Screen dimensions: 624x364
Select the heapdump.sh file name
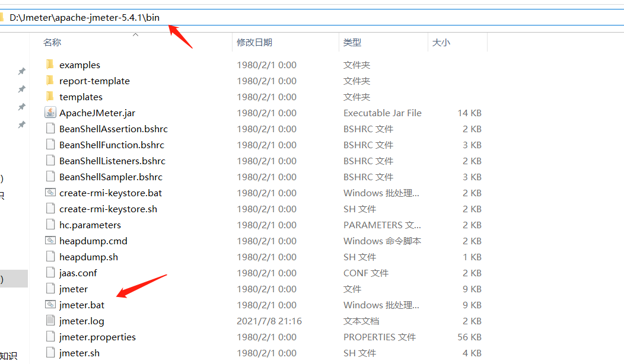click(89, 257)
